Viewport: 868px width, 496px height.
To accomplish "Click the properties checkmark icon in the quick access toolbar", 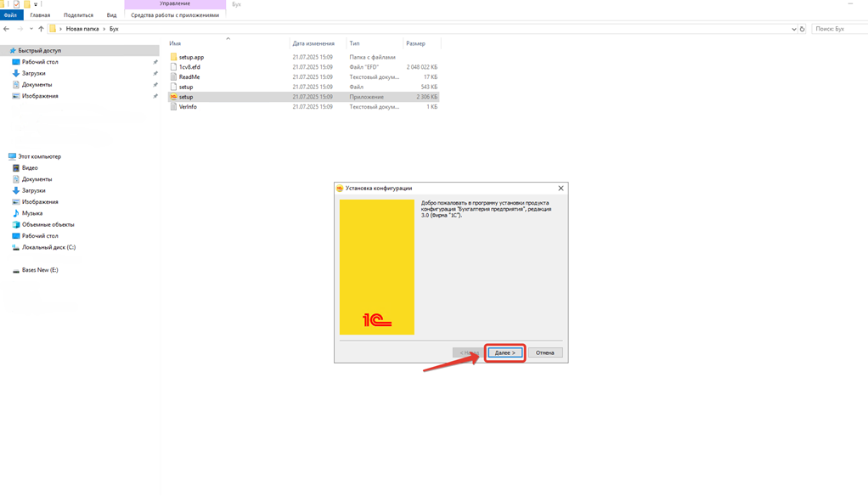I will point(16,4).
